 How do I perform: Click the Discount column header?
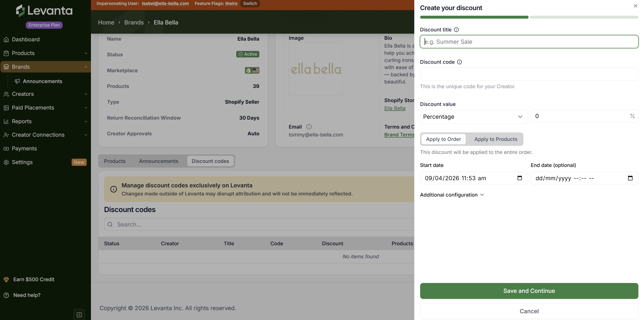pyautogui.click(x=332, y=243)
